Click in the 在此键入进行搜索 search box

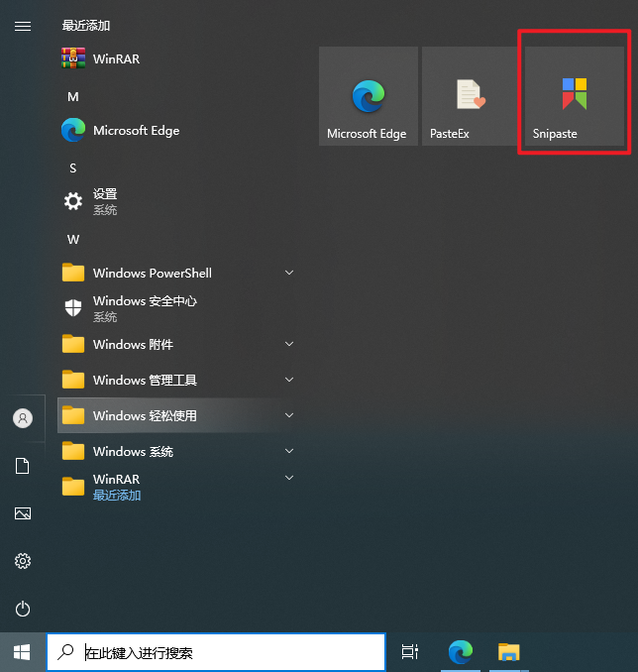tap(216, 652)
